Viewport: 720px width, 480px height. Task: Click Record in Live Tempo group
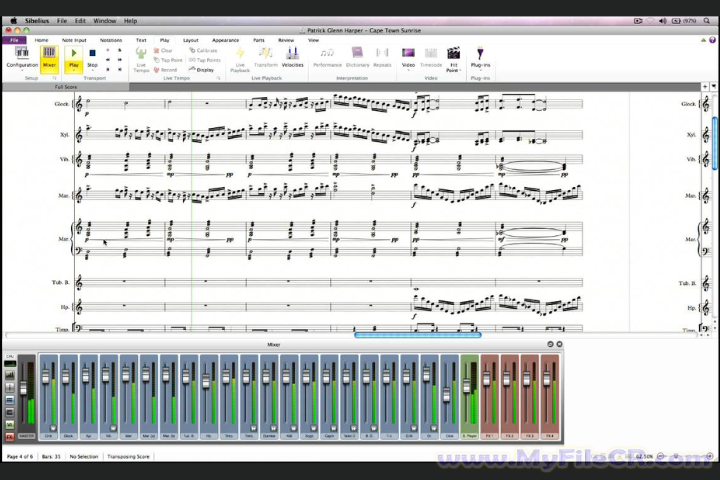[165, 70]
